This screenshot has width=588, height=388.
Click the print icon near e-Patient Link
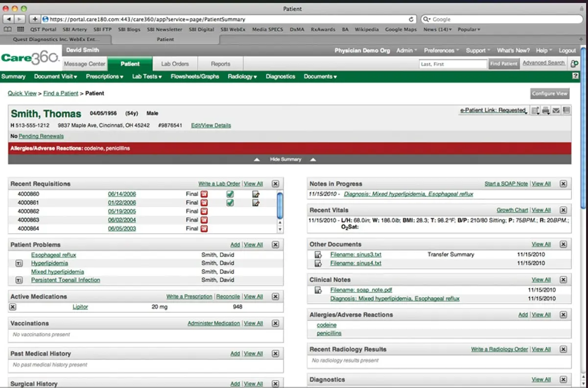(x=545, y=110)
